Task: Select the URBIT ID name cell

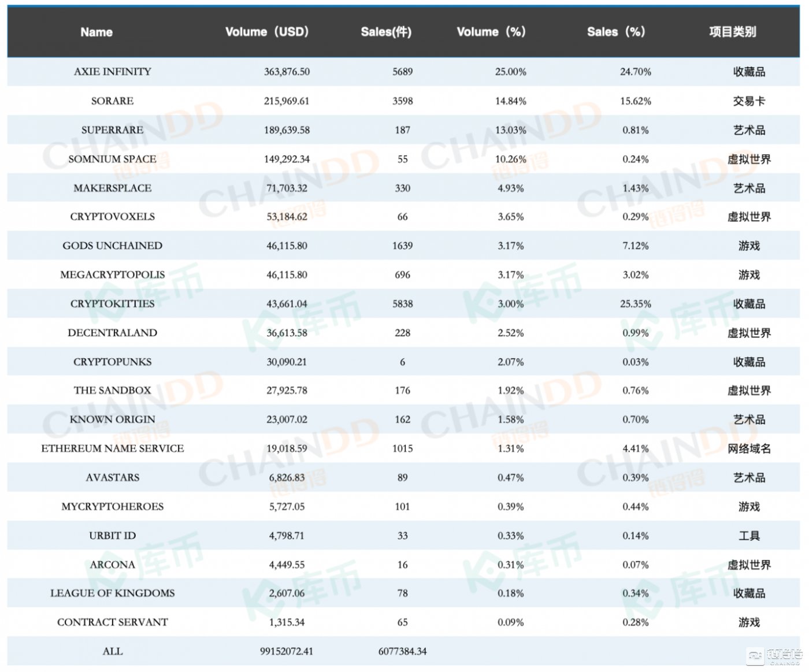Action: point(113,536)
